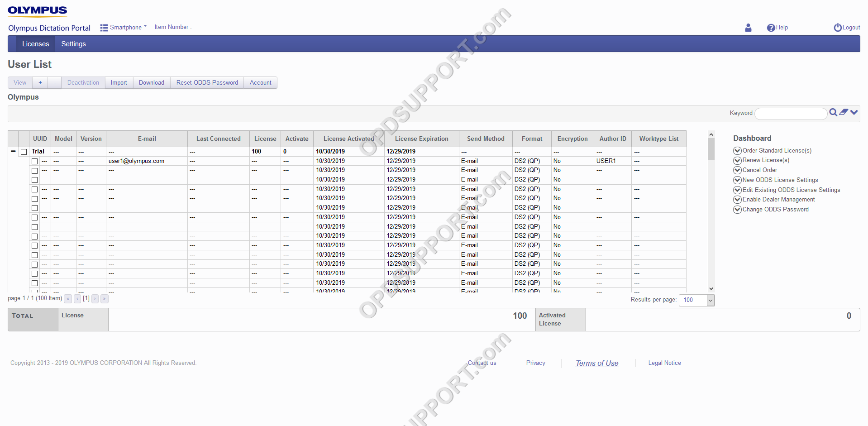Click the user profile icon

[x=748, y=28]
